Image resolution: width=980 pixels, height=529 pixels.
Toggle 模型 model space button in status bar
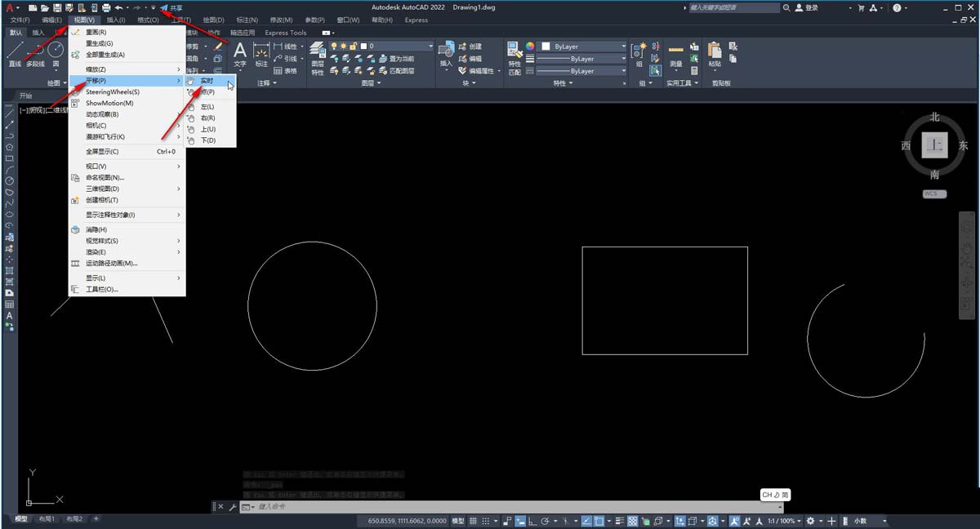pyautogui.click(x=458, y=520)
